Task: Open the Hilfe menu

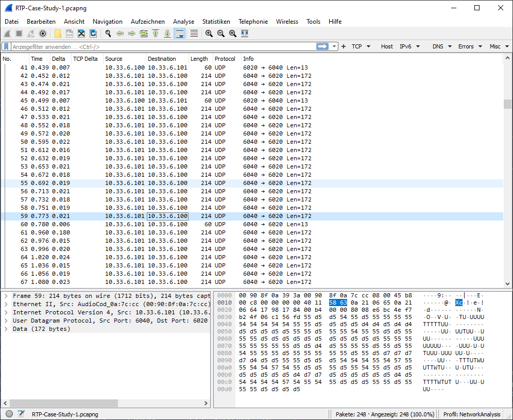Action: [335, 22]
